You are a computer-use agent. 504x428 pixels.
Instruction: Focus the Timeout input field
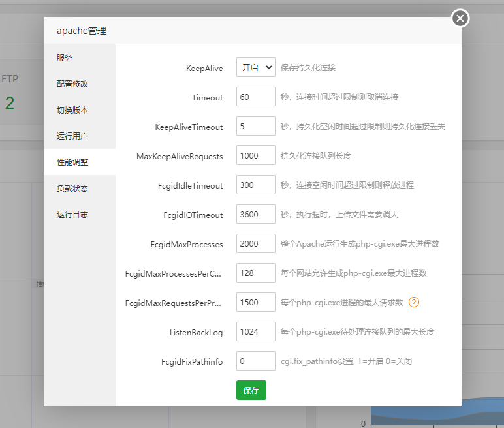255,97
